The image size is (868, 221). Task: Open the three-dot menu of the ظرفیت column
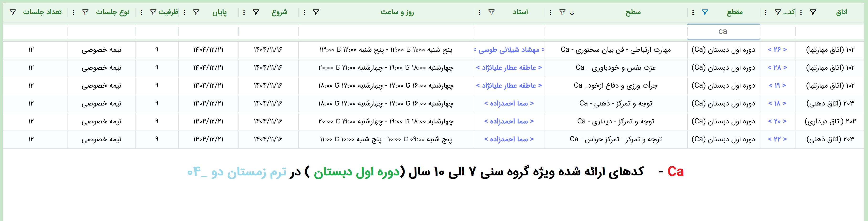tap(141, 12)
